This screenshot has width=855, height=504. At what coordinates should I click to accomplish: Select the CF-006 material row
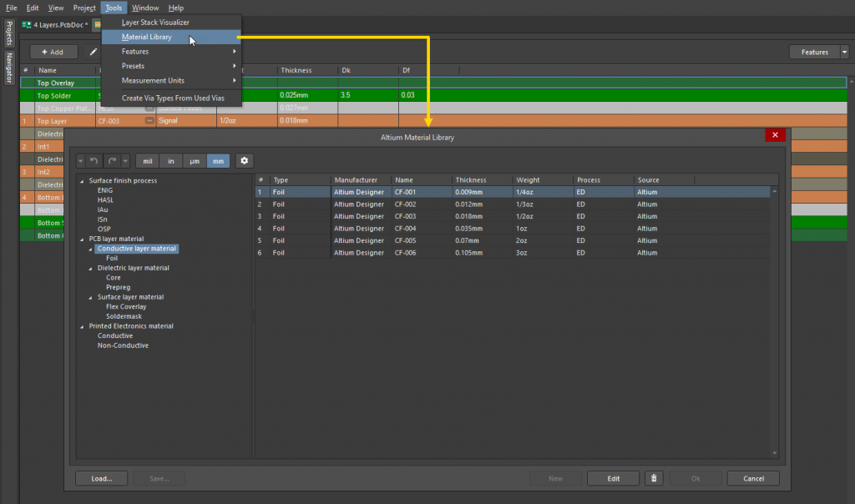(x=513, y=253)
